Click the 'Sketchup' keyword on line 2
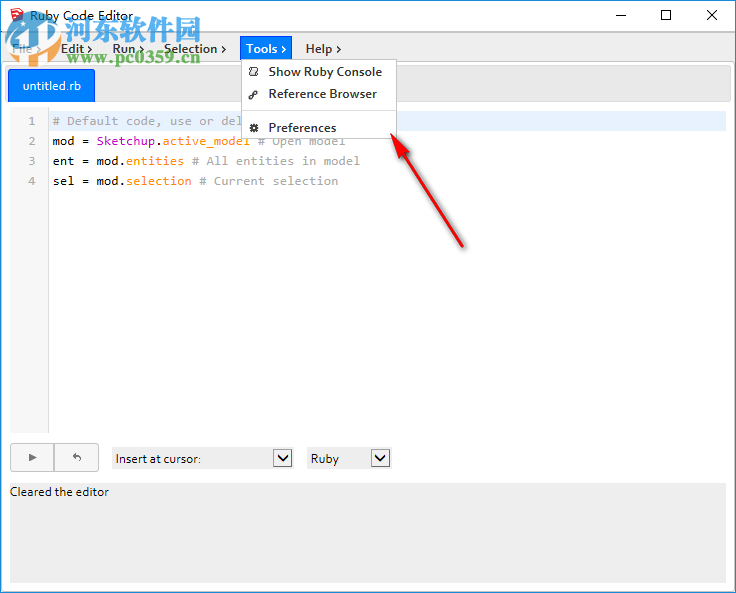 tap(125, 141)
